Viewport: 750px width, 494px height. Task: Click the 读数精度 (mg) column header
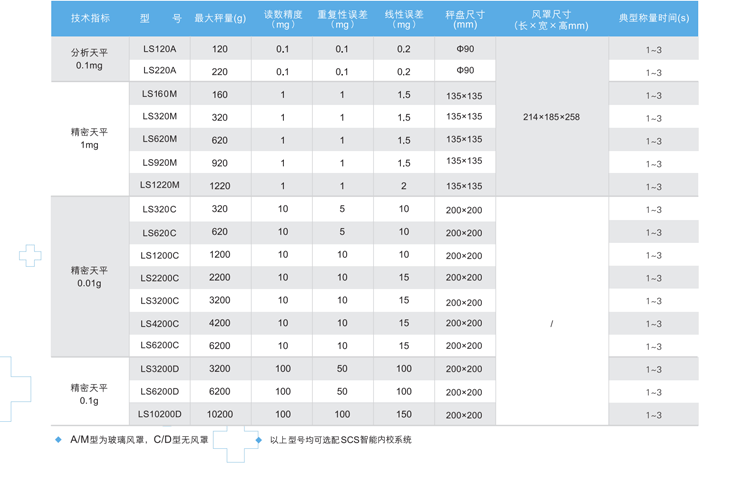click(x=282, y=19)
